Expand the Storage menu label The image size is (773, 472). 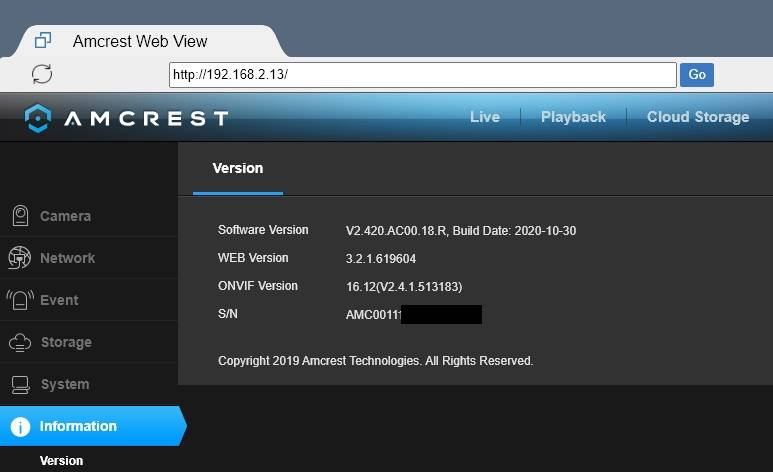click(x=66, y=342)
